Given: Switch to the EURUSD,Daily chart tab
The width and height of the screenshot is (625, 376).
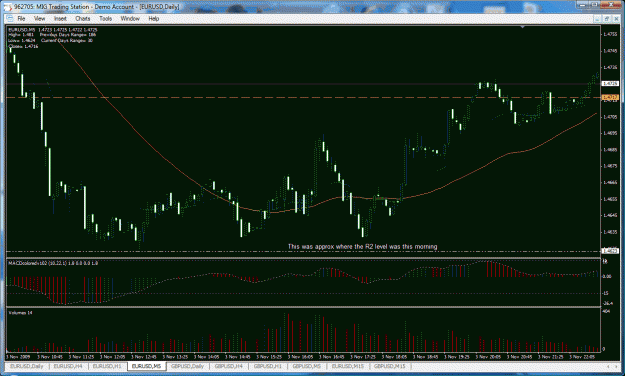Looking at the screenshot, I should pyautogui.click(x=27, y=366).
